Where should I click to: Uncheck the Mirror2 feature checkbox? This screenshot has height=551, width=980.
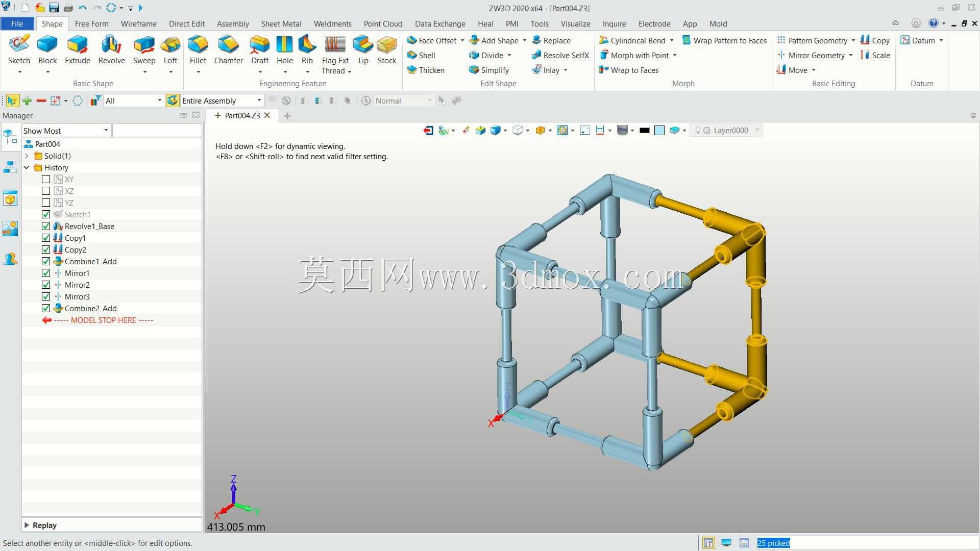click(x=46, y=285)
